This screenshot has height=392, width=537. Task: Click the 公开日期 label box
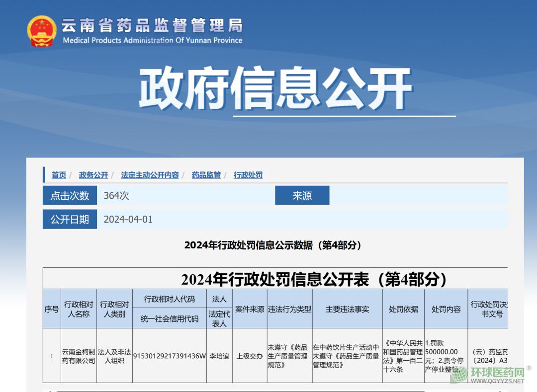coord(70,219)
